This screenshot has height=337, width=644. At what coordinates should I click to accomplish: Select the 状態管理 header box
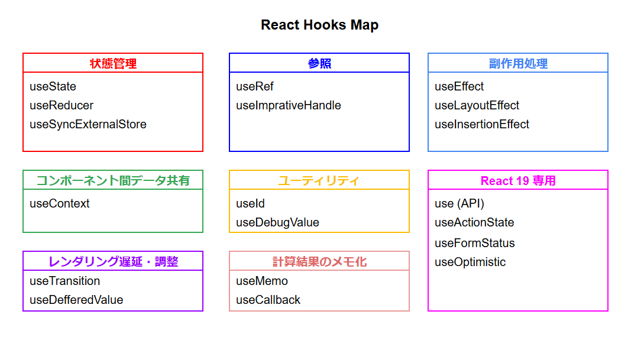tap(113, 63)
